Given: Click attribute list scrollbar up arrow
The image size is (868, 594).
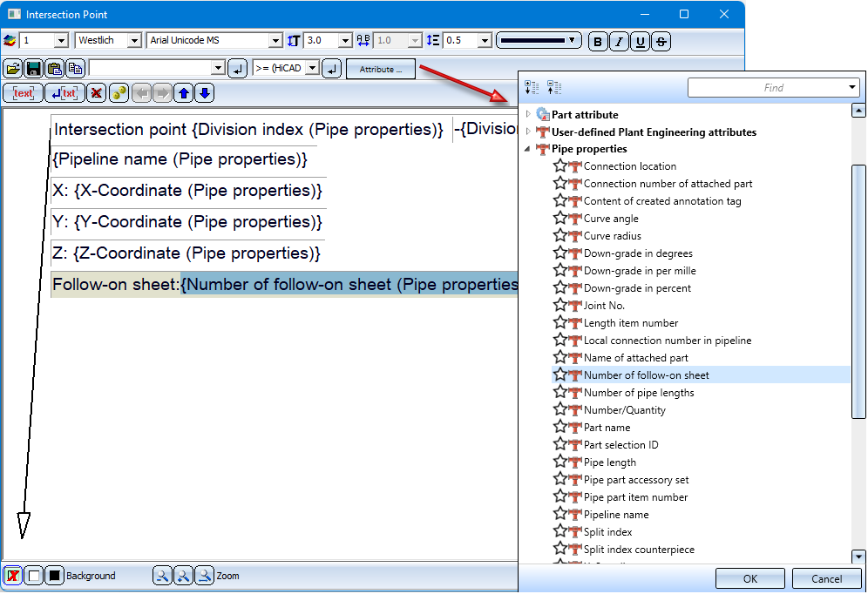Looking at the screenshot, I should click(x=858, y=110).
